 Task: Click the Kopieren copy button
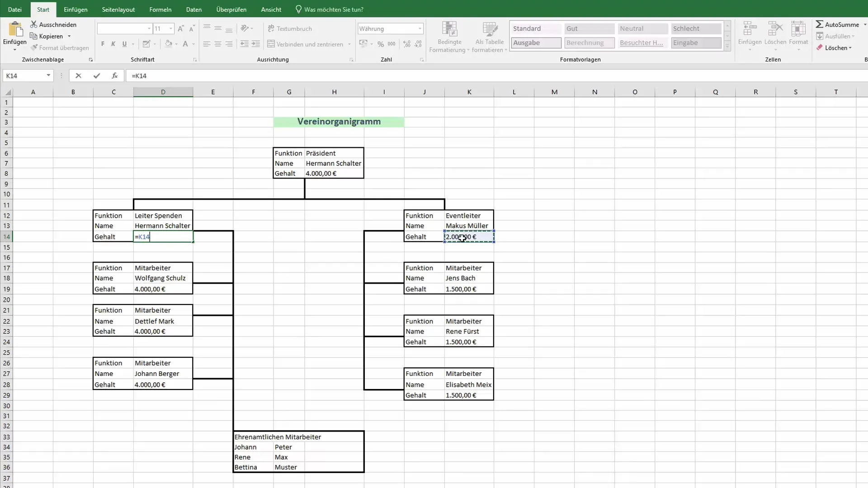tap(46, 36)
